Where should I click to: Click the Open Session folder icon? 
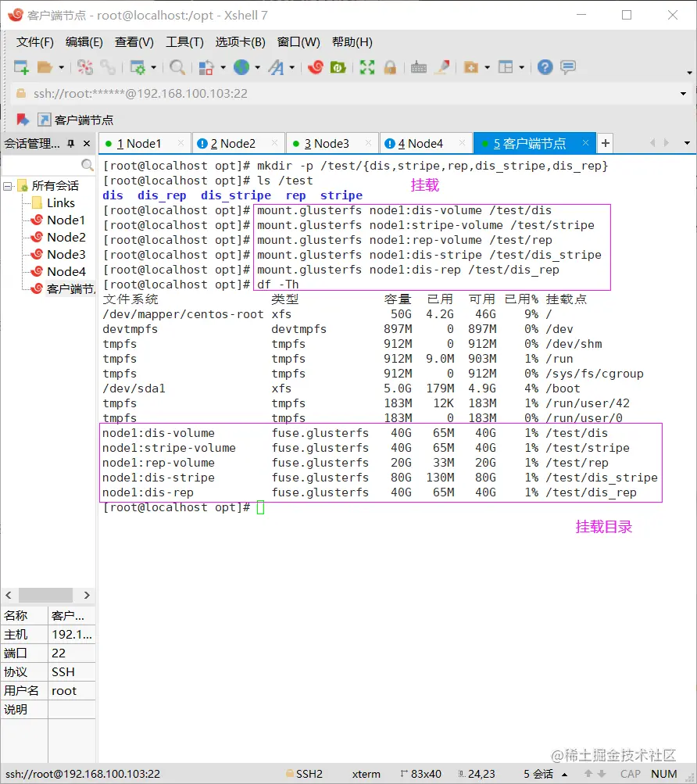pos(45,67)
